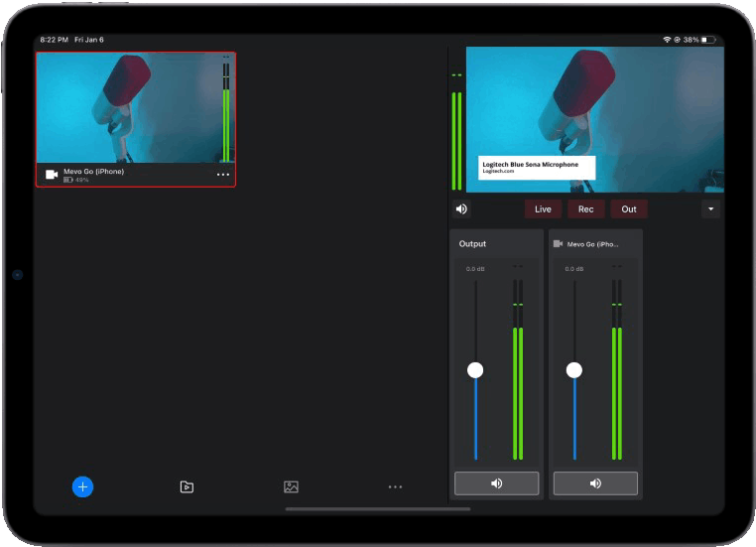Image resolution: width=756 pixels, height=547 pixels.
Task: Open the bottom toolbar more options dots
Action: [x=395, y=486]
